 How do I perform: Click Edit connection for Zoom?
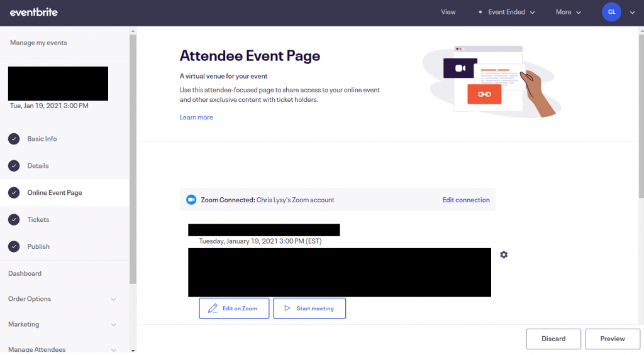point(466,200)
